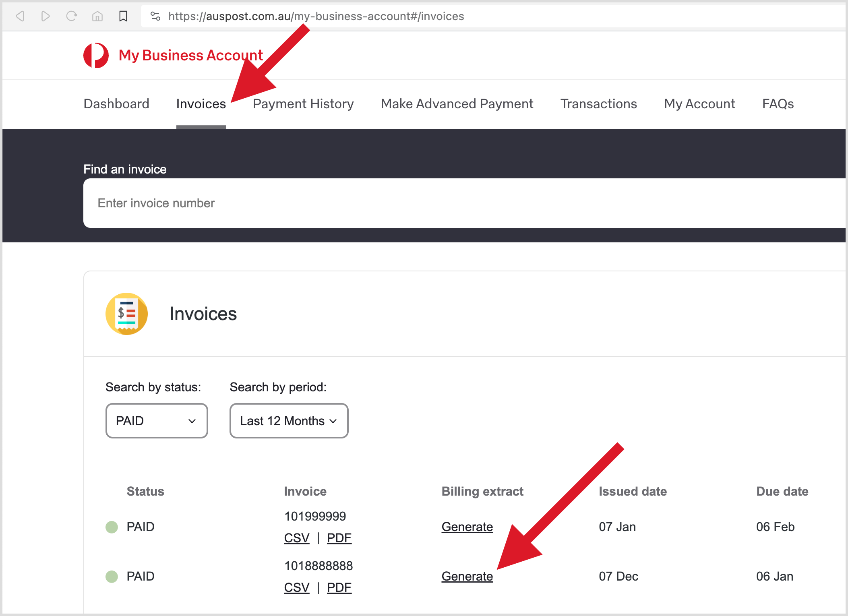Click the browser home icon
This screenshot has height=616, width=848.
click(x=97, y=16)
